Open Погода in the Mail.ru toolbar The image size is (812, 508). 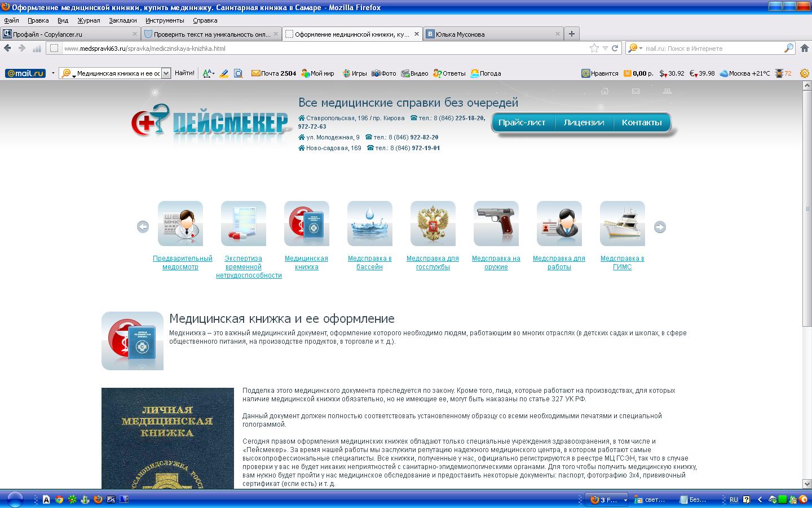pos(486,73)
